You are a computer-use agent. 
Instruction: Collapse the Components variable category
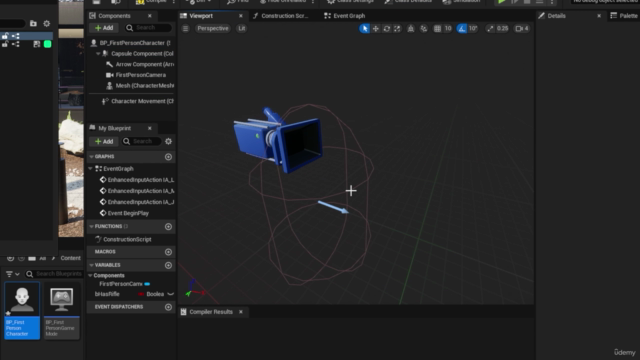coord(91,276)
